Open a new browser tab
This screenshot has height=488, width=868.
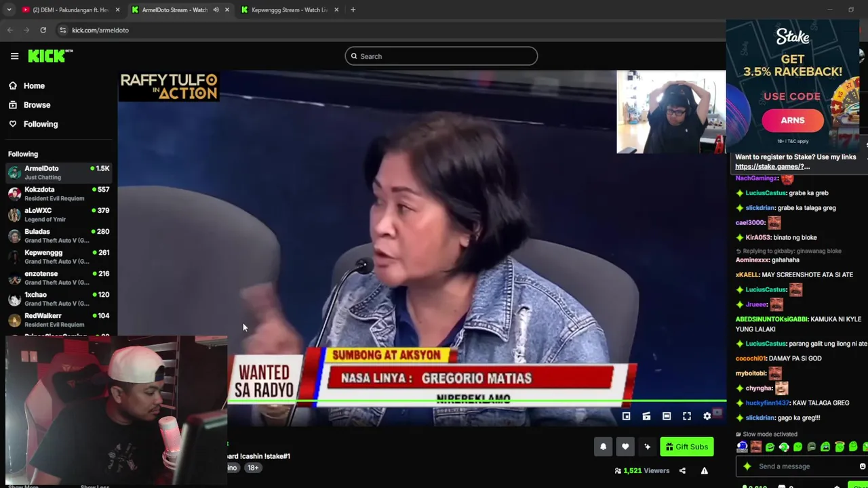(x=353, y=9)
